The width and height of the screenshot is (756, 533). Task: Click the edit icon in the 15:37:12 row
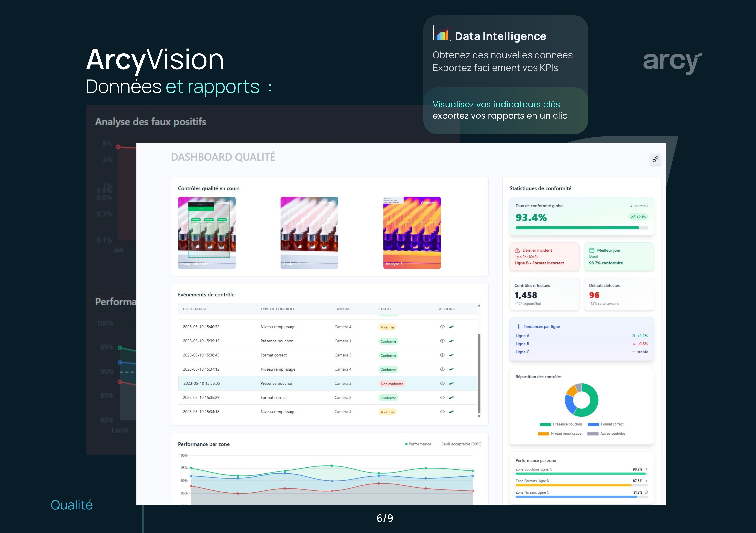click(x=451, y=369)
